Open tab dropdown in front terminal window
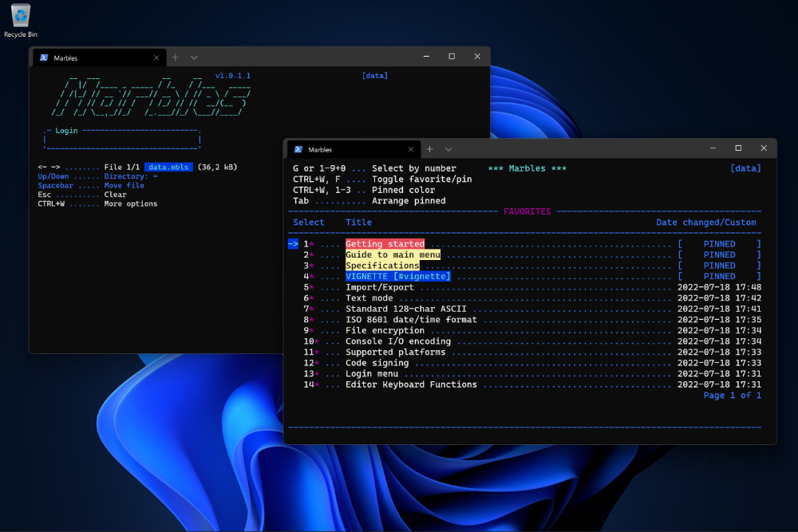This screenshot has width=798, height=532. click(448, 149)
